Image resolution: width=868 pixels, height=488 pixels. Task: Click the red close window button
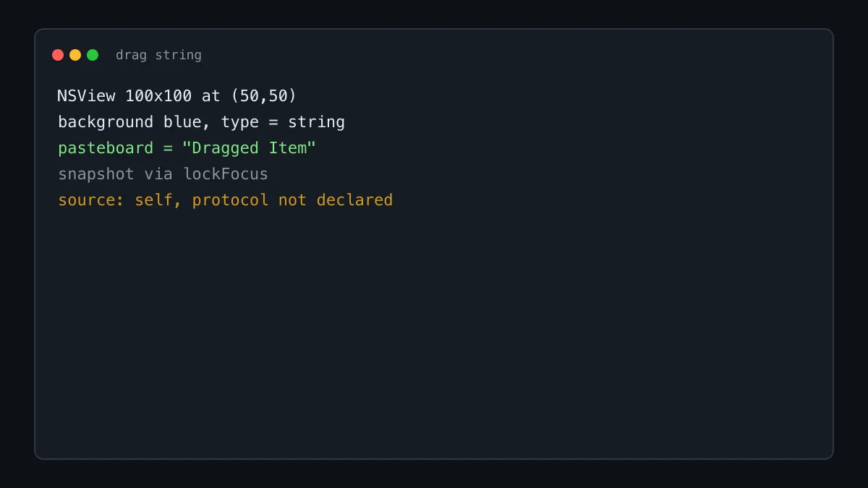pos(58,55)
